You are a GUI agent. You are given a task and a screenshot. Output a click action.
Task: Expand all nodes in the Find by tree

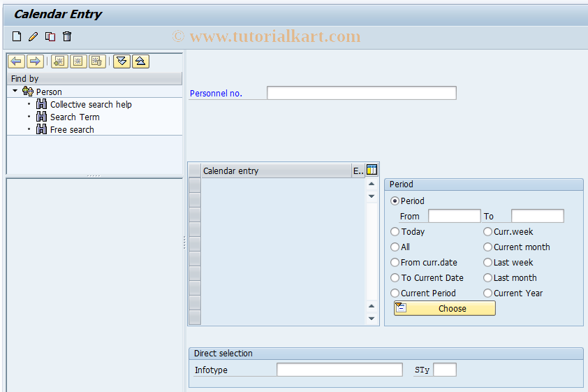click(x=122, y=61)
